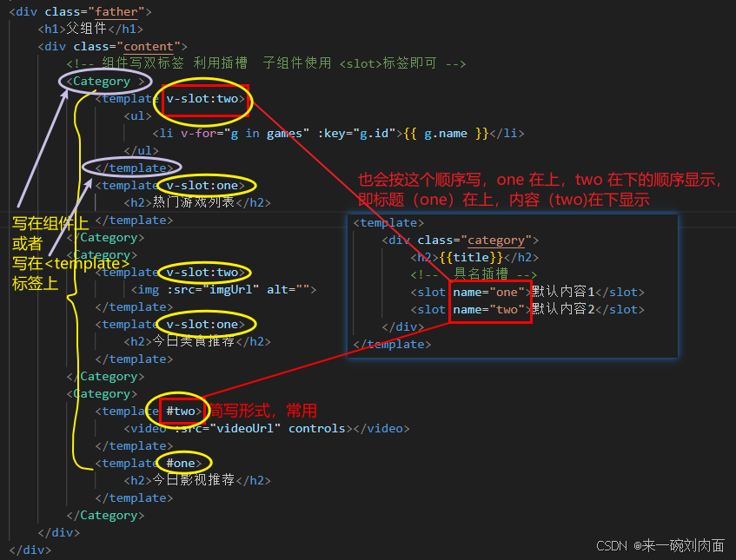Click the controls attribute on video

317,428
